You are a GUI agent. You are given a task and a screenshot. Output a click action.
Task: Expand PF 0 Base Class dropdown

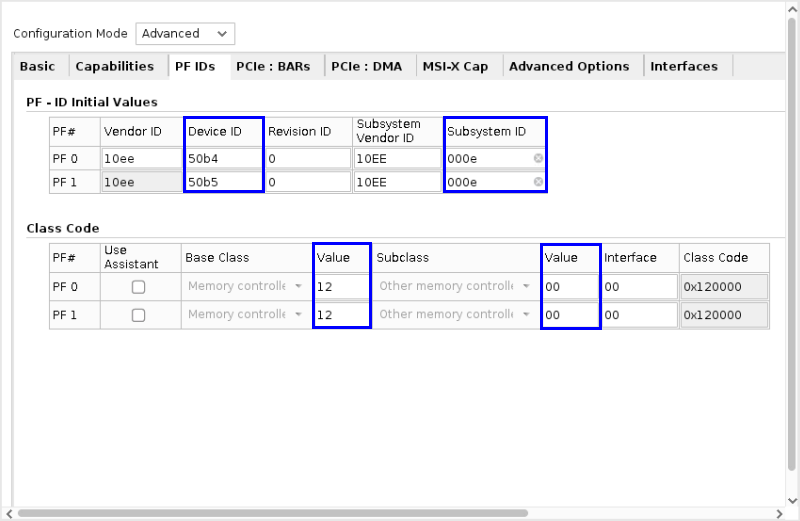297,286
